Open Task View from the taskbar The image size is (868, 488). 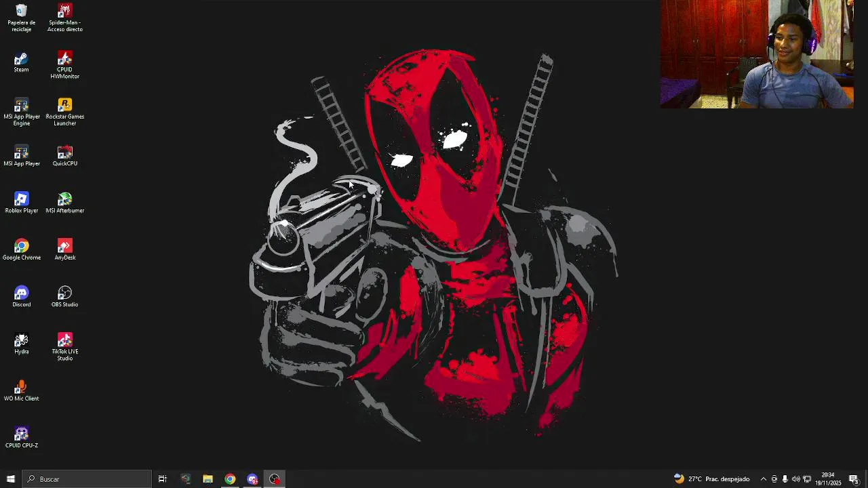click(163, 479)
